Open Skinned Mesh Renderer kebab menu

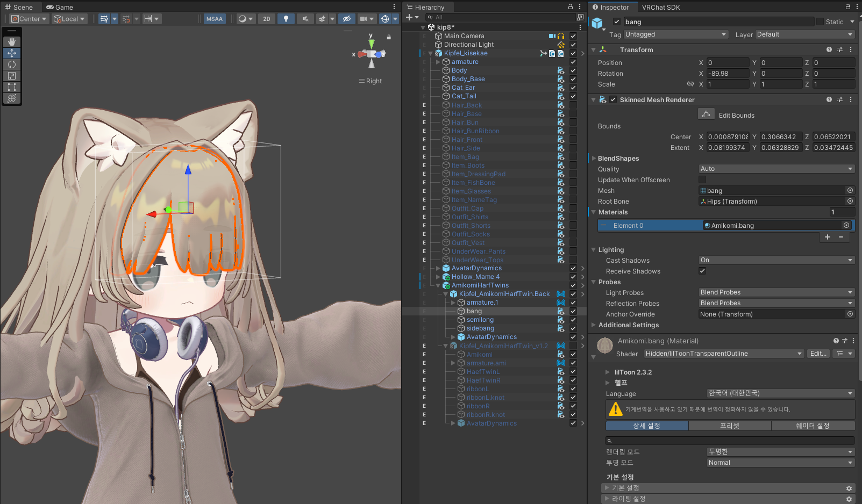851,99
